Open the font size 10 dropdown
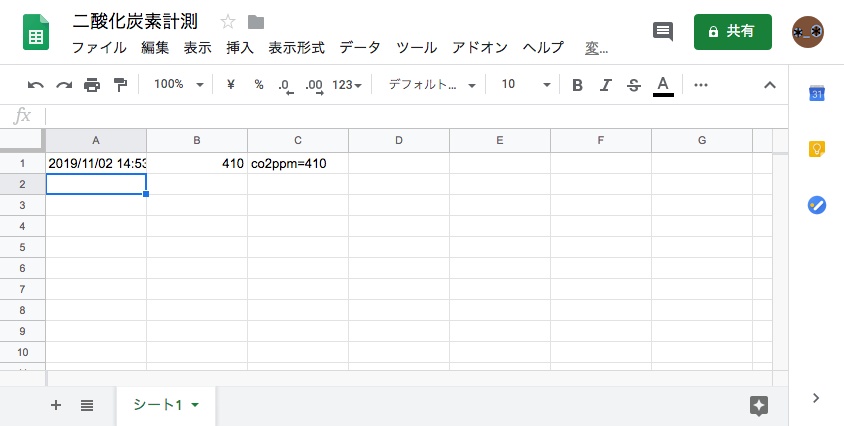 pos(525,85)
